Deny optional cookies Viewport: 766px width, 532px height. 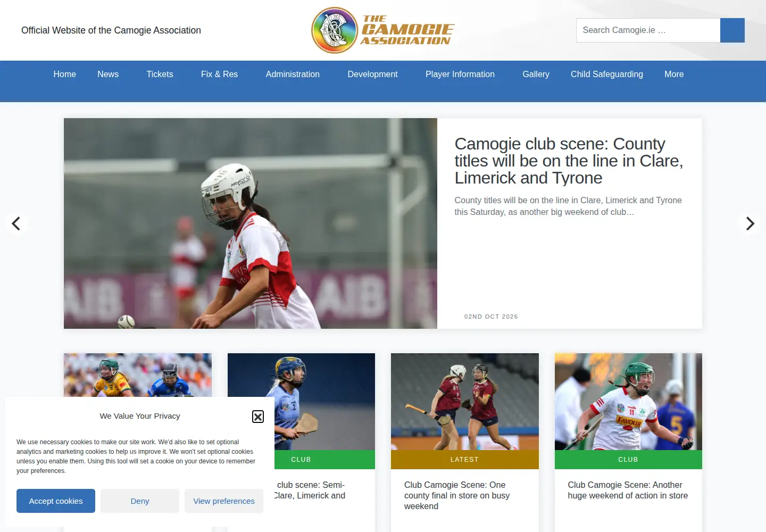click(140, 501)
